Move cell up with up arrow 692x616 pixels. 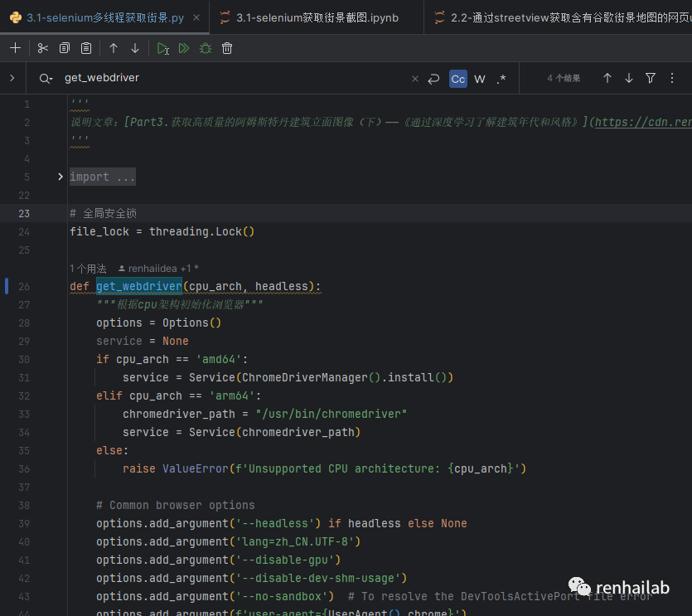114,48
